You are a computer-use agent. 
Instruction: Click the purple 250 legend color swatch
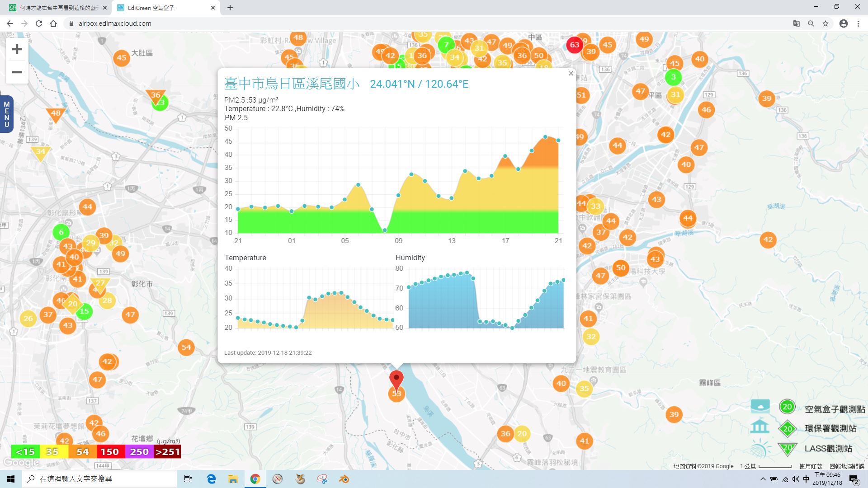[x=139, y=451]
